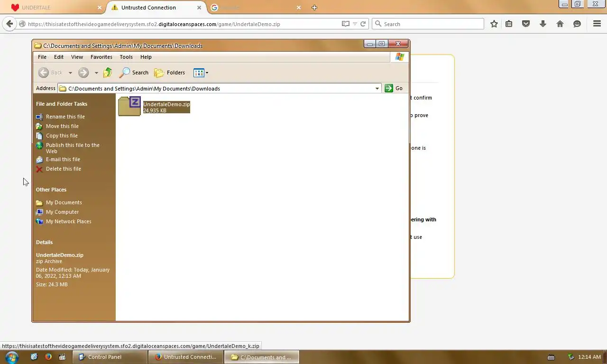Open the Firefox hamburger menu
The height and width of the screenshot is (364, 607).
[x=597, y=24]
